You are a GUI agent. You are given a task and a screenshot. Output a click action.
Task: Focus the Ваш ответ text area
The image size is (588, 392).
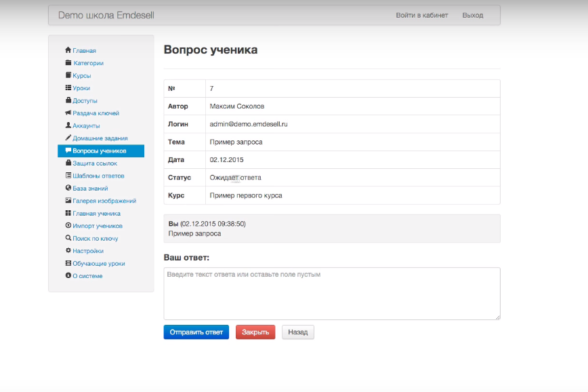point(332,293)
